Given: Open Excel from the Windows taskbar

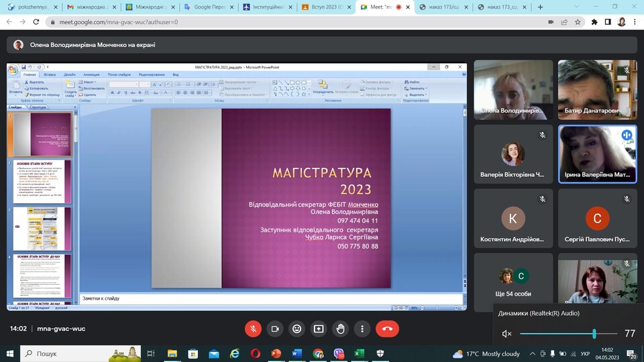Looking at the screenshot, I should click(x=359, y=353).
